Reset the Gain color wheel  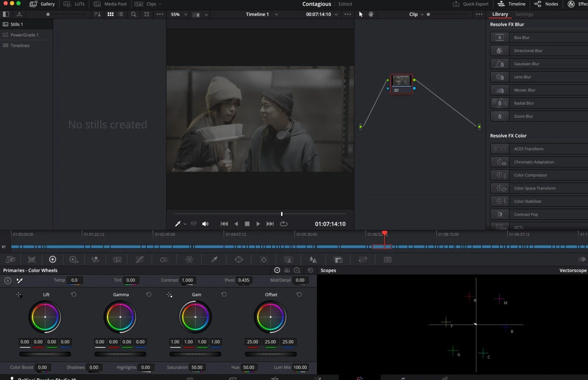224,295
